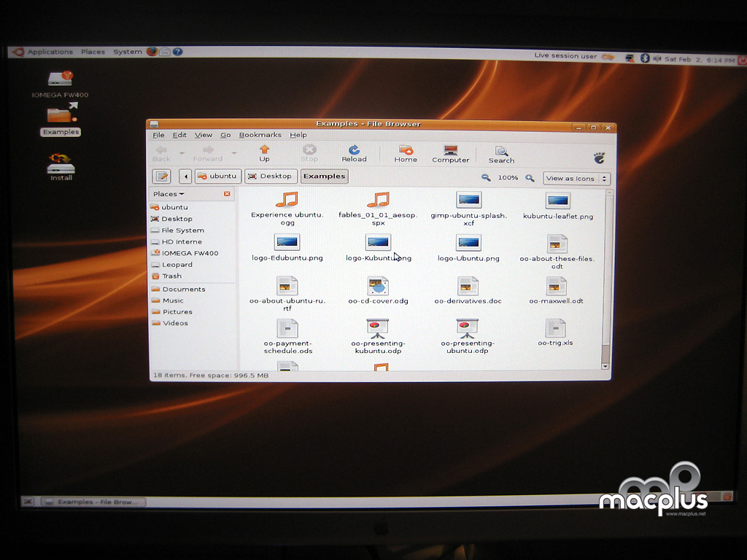Select the Desktop path bar button
Image resolution: width=747 pixels, height=560 pixels.
tap(271, 176)
